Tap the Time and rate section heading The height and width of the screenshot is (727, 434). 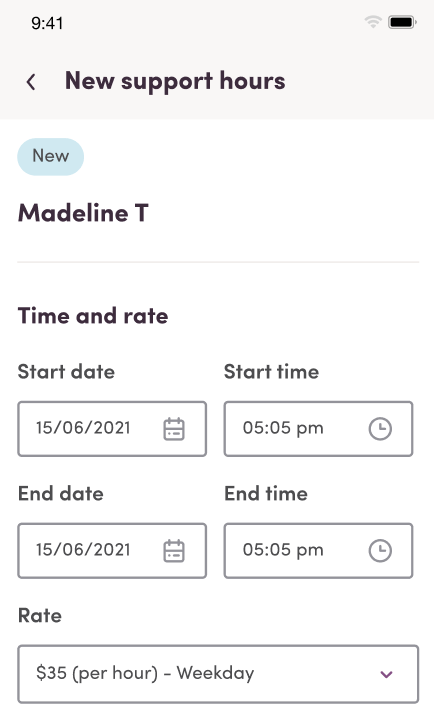tap(93, 316)
